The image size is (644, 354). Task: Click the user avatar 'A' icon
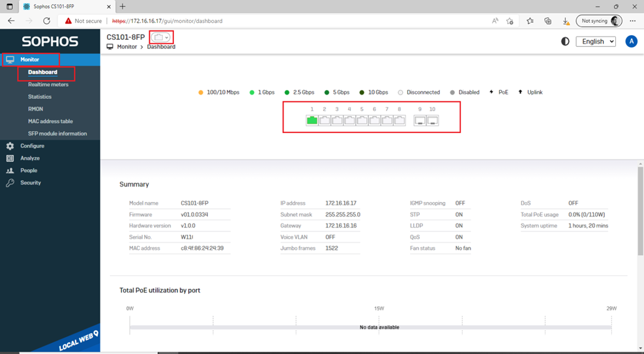(630, 41)
